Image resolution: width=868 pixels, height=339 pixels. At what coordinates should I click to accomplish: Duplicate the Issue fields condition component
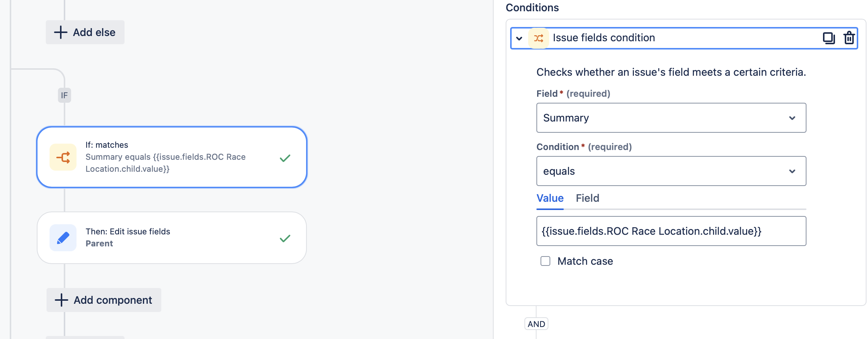click(x=829, y=37)
